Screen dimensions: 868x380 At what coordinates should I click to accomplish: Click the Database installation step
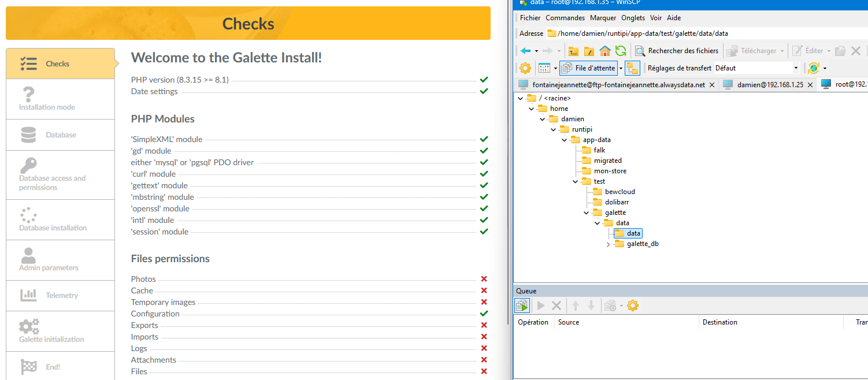click(60, 220)
